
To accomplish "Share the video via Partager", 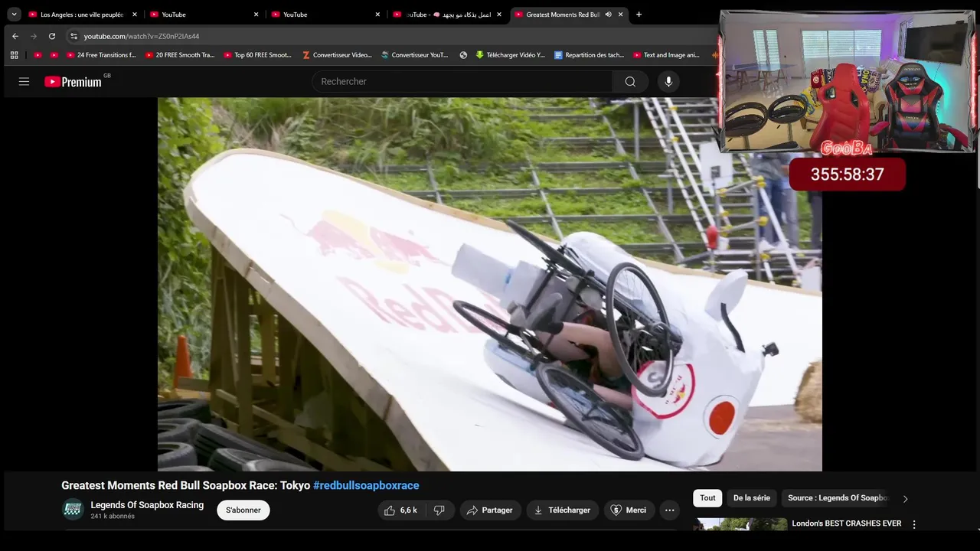I will coord(491,510).
